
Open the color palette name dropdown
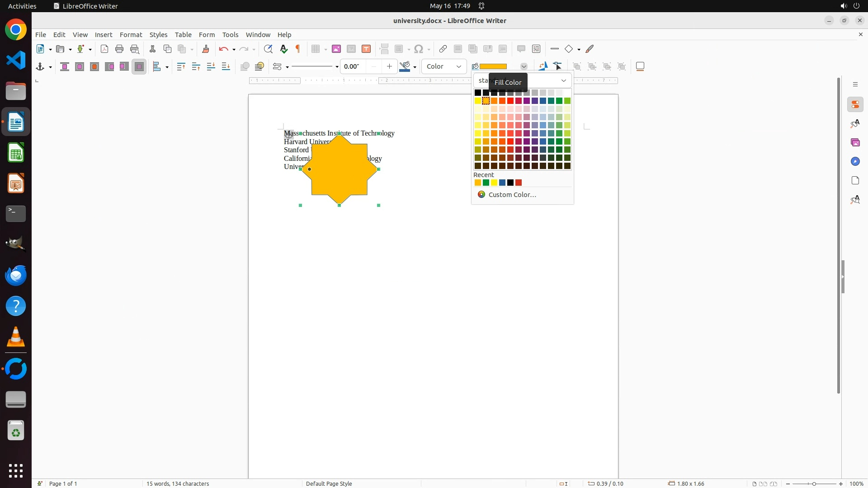click(x=564, y=80)
